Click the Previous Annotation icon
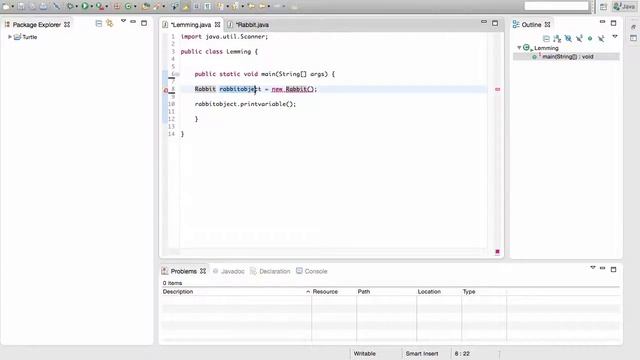This screenshot has height=360, width=640. 235,6
